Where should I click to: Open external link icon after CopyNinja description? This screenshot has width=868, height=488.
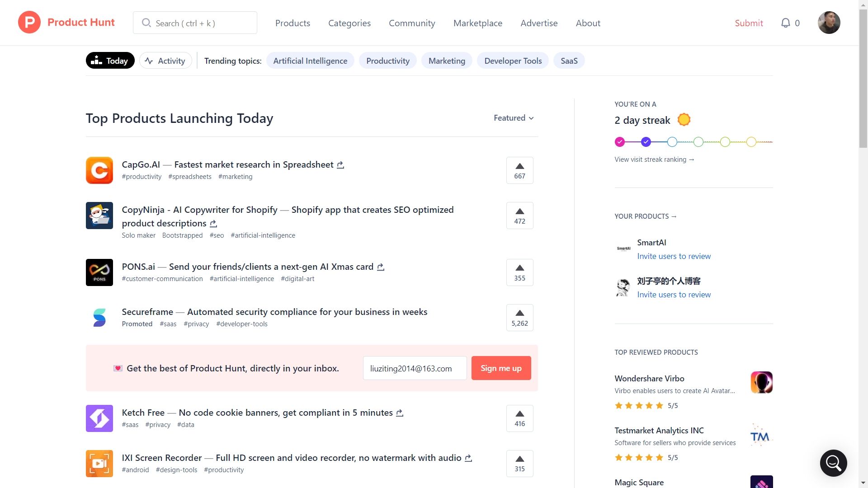pos(213,224)
